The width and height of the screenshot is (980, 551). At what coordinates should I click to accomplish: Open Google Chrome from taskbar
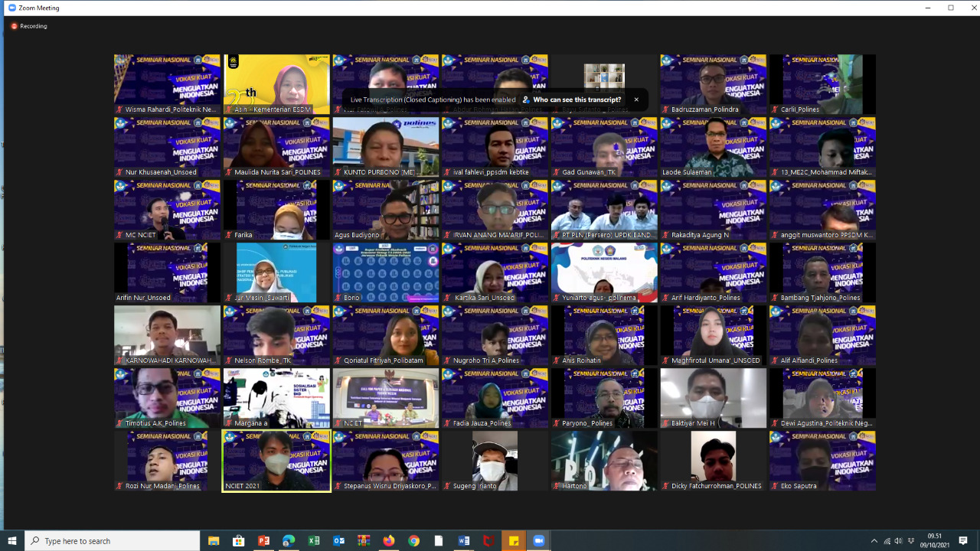pyautogui.click(x=413, y=541)
